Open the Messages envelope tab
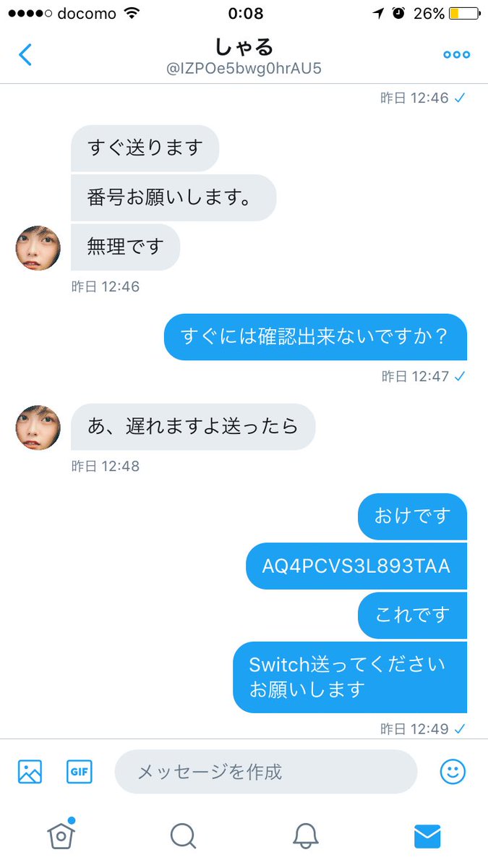 [427, 836]
